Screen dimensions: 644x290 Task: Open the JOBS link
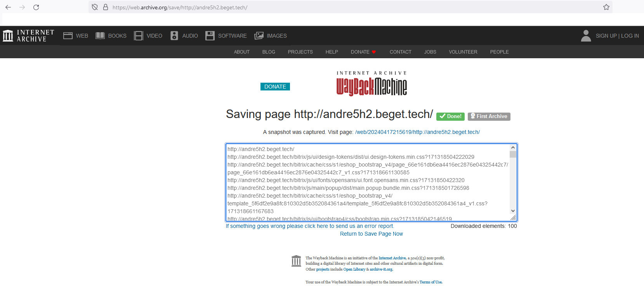[430, 52]
